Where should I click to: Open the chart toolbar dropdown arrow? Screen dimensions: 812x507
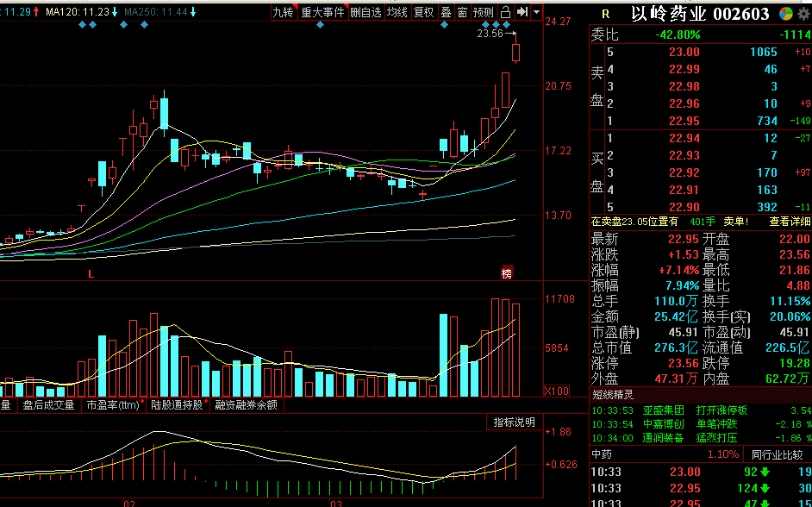[536, 12]
